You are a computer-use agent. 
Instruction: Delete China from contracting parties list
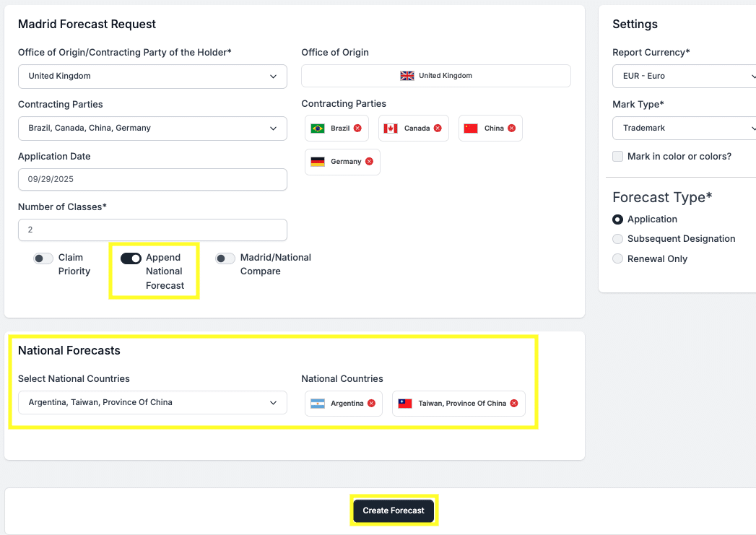511,129
